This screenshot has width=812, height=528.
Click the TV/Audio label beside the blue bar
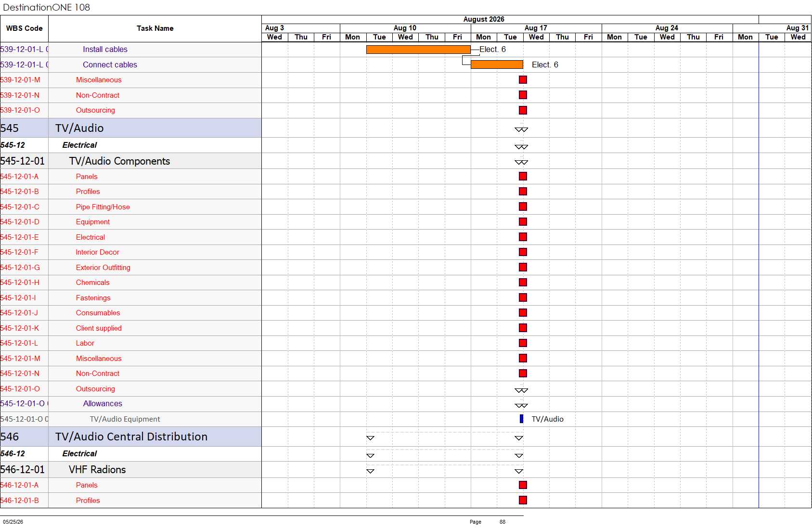pyautogui.click(x=547, y=419)
